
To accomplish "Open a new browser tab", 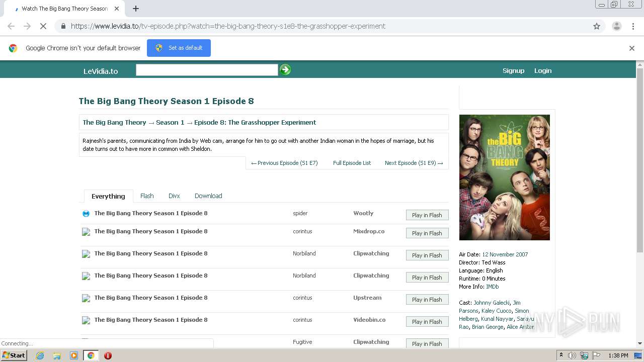I will click(136, 9).
